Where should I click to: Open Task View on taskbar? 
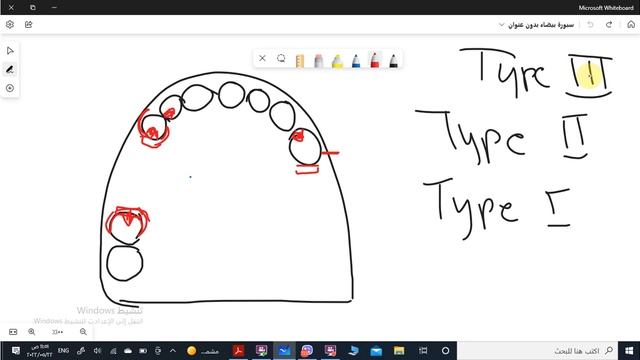point(423,351)
